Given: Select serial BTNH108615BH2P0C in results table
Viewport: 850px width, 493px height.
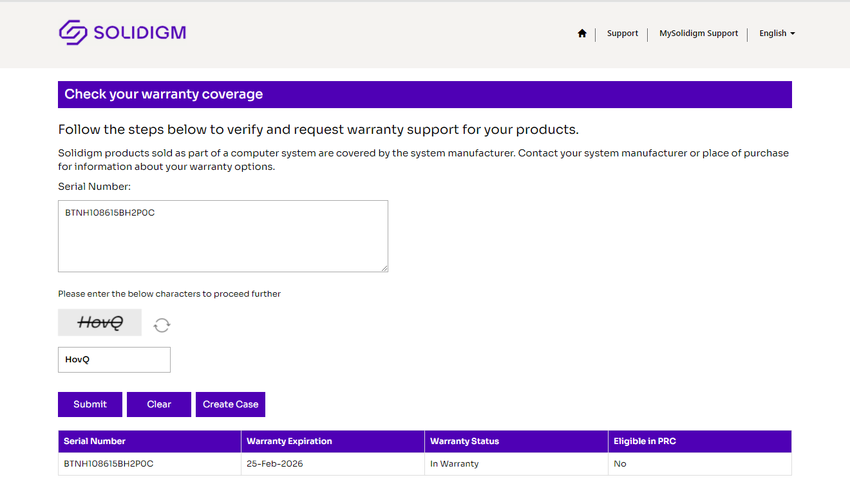Looking at the screenshot, I should pyautogui.click(x=108, y=464).
